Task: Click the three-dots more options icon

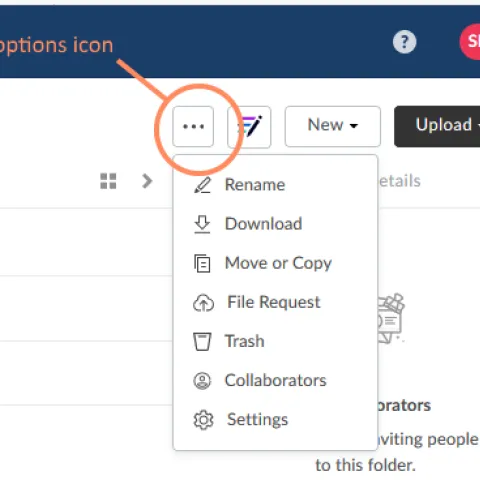Action: (x=193, y=126)
